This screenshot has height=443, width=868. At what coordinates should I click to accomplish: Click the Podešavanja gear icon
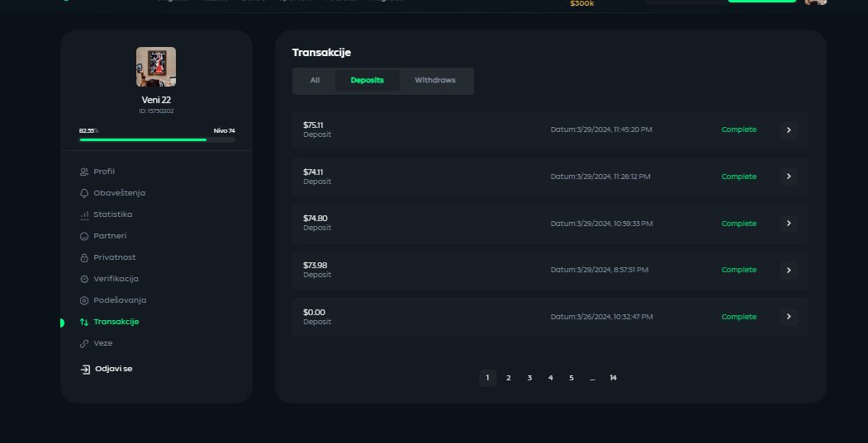(x=84, y=301)
